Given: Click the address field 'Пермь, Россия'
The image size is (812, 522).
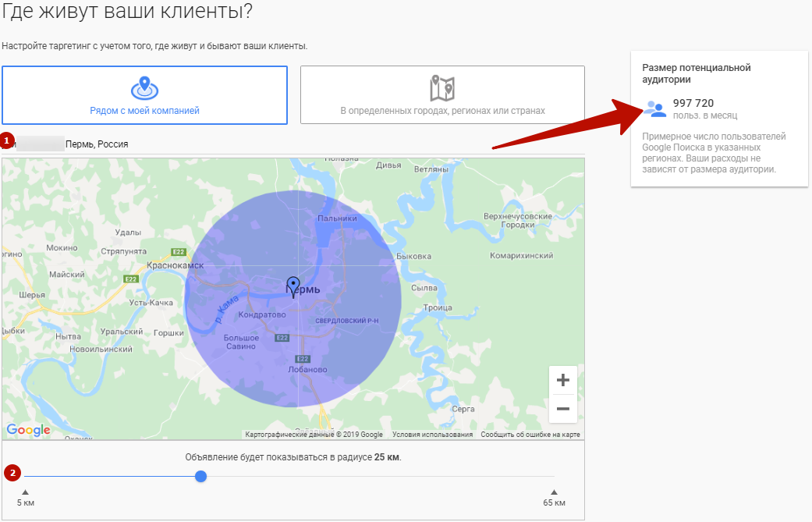Looking at the screenshot, I should pos(293,144).
